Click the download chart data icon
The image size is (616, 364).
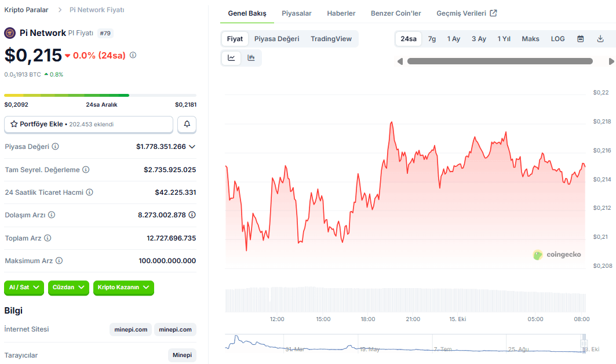pyautogui.click(x=600, y=39)
